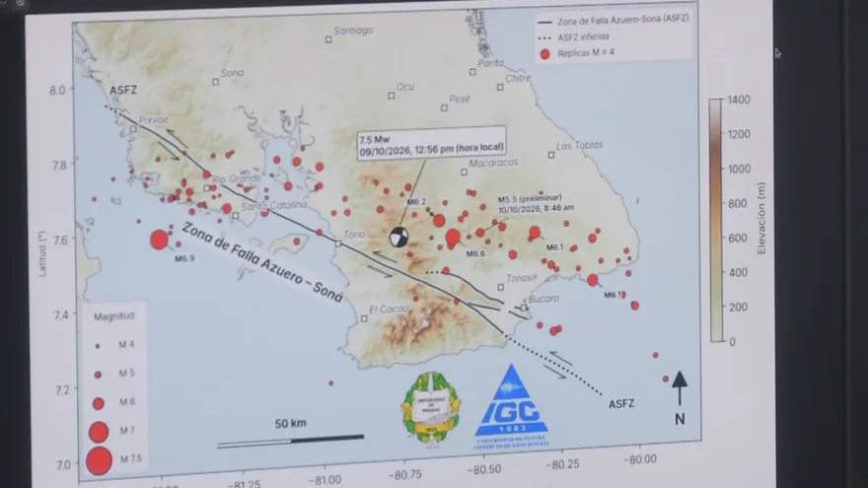The image size is (868, 488).
Task: Click the M 6 circle in Magnitud legend
Action: 98,403
